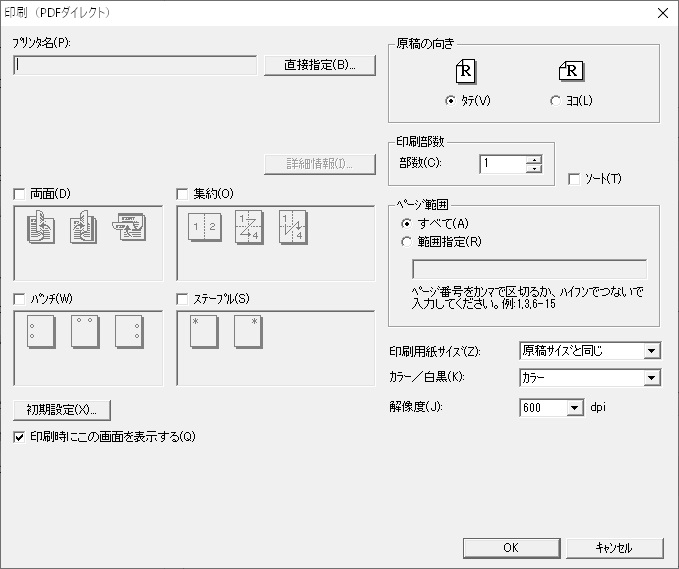Image resolution: width=679 pixels, height=569 pixels.
Task: Select the ヨコ (landscape) orientation radio button
Action: (x=556, y=100)
